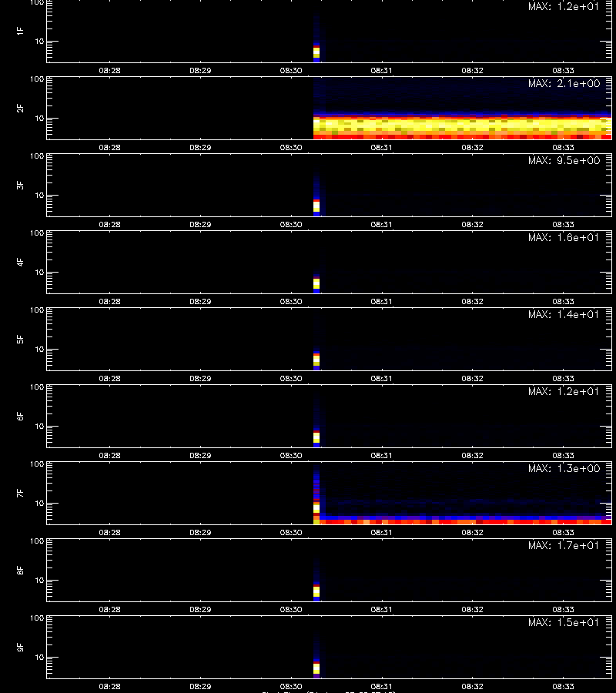The width and height of the screenshot is (616, 693).
Task: Click the 08:29 time label below panel 2F
Action: coord(200,147)
